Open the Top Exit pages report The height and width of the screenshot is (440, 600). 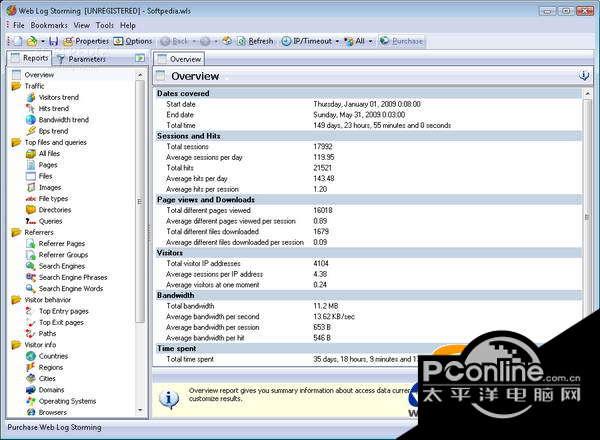(61, 322)
